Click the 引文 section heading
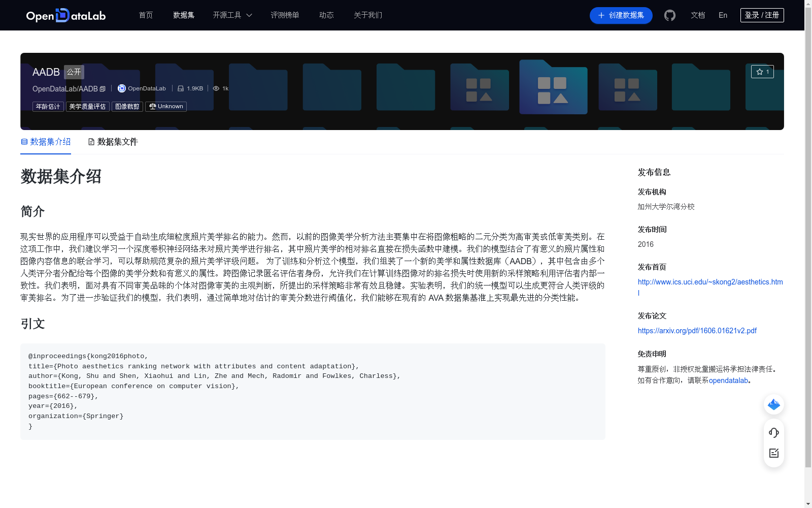The height and width of the screenshot is (508, 812). click(x=33, y=324)
